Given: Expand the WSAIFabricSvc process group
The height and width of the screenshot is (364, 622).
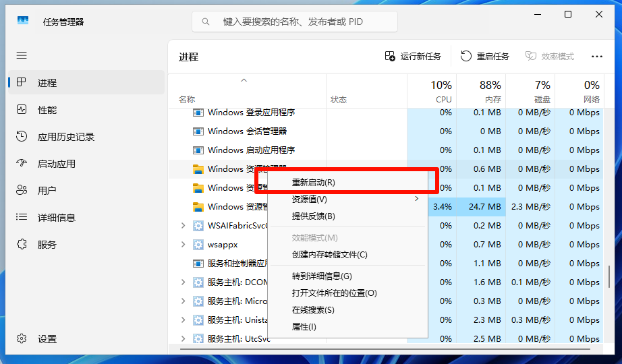Looking at the screenshot, I should coord(183,225).
